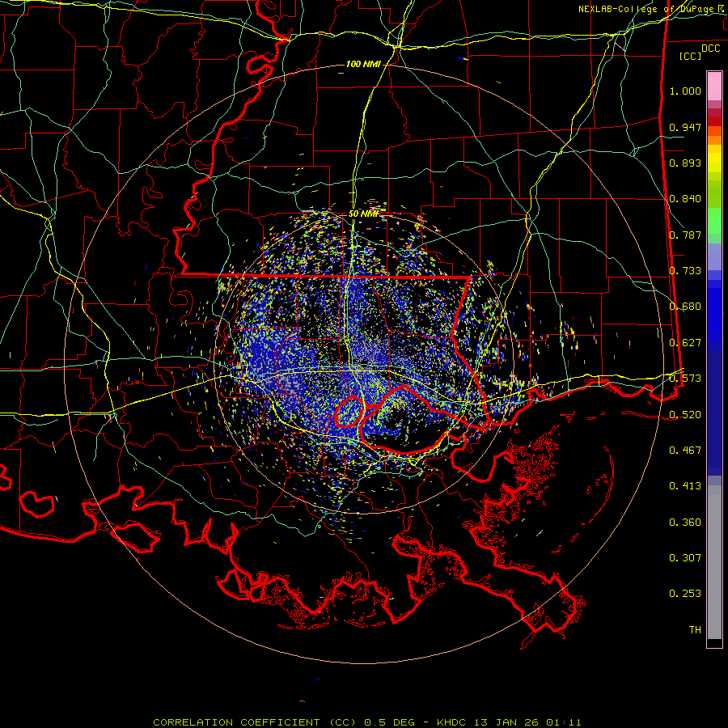
Task: Click the 50 NMI range ring label
Action: pos(363,214)
